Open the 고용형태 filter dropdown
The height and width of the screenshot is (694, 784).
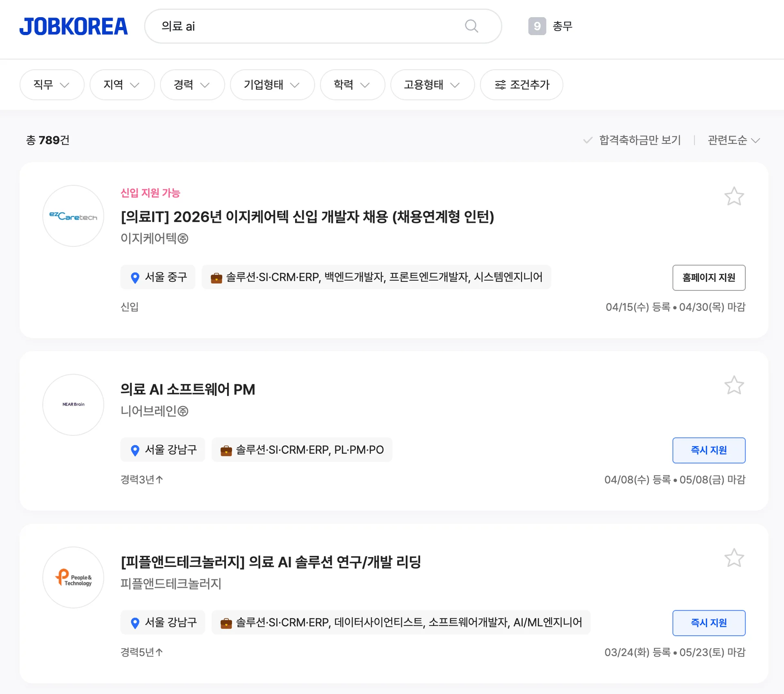click(432, 85)
